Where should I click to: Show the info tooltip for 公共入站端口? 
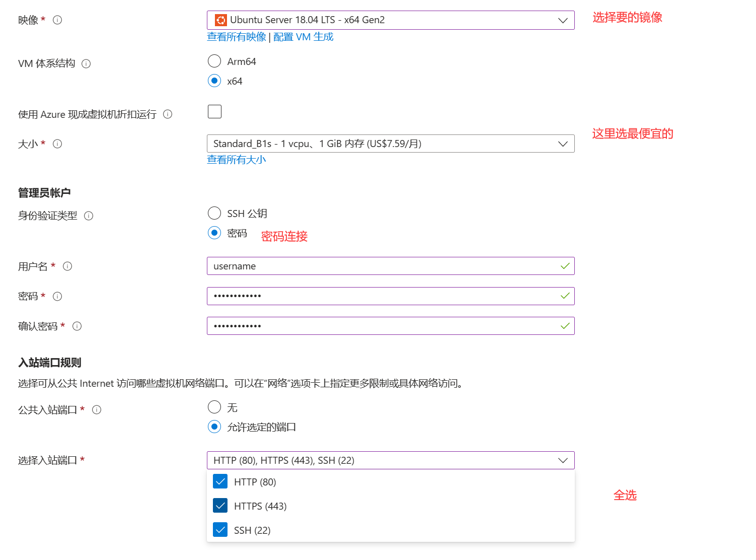(97, 410)
